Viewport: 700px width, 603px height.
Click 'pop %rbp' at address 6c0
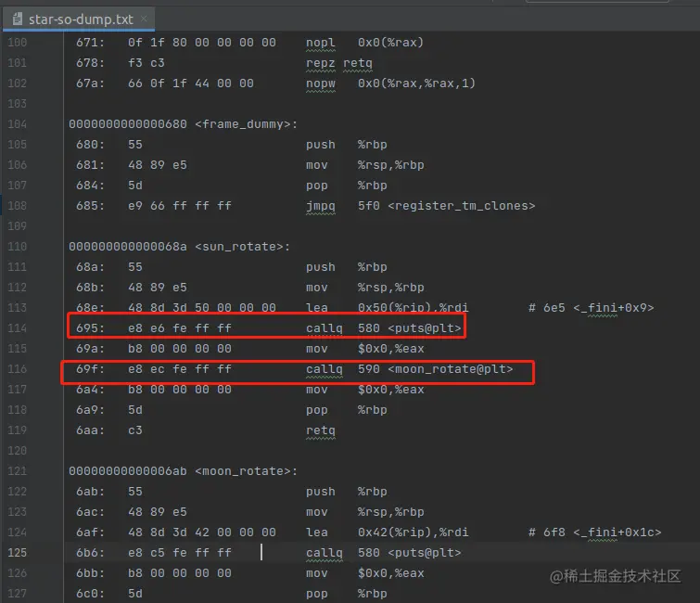pos(347,594)
